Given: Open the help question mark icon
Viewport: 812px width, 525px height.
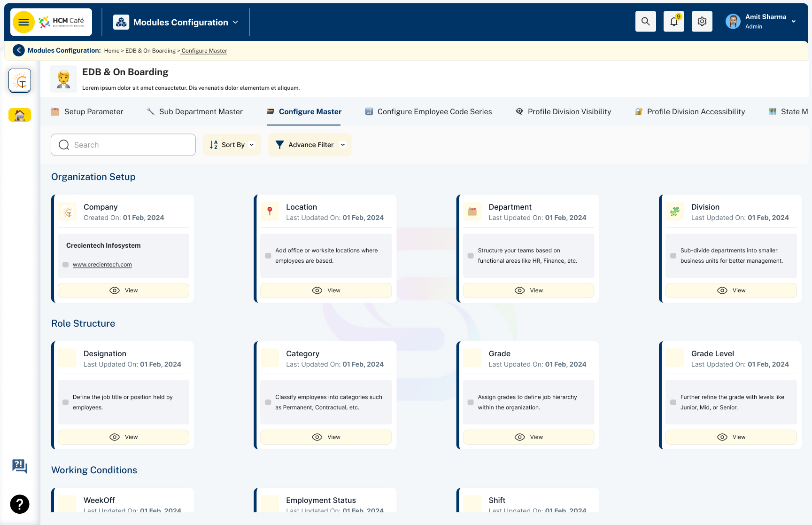Looking at the screenshot, I should click(20, 504).
